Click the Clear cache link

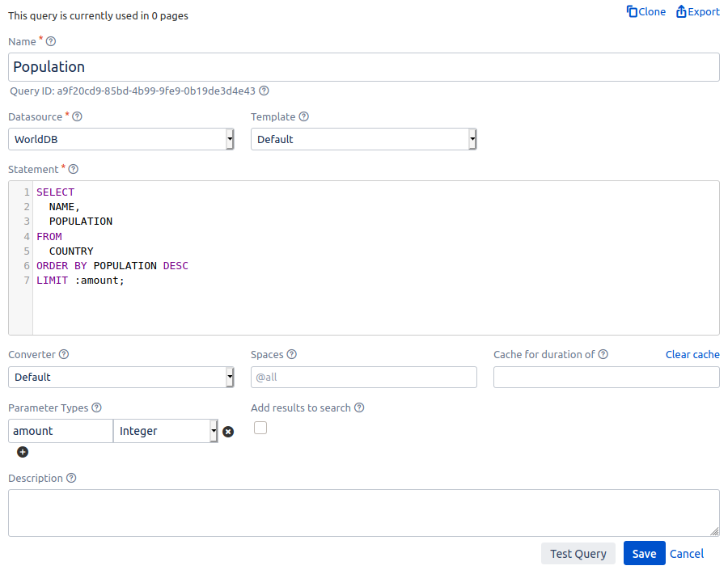692,354
